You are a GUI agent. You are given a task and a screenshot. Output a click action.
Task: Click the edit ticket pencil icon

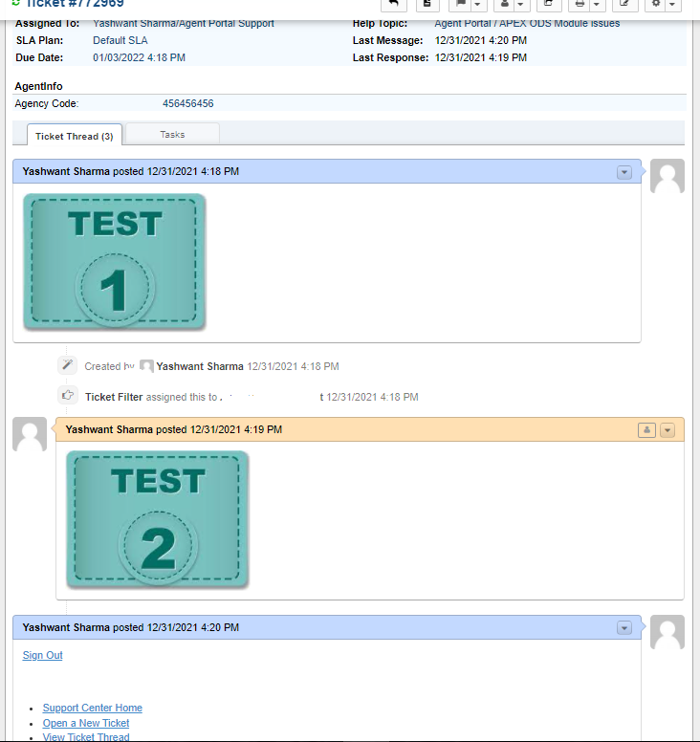(x=623, y=5)
